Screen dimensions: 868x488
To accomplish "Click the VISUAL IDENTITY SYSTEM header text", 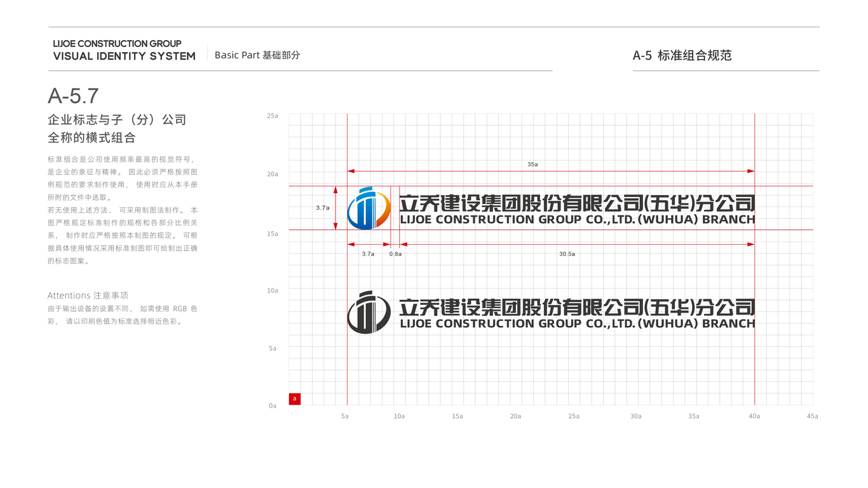I will pos(125,57).
